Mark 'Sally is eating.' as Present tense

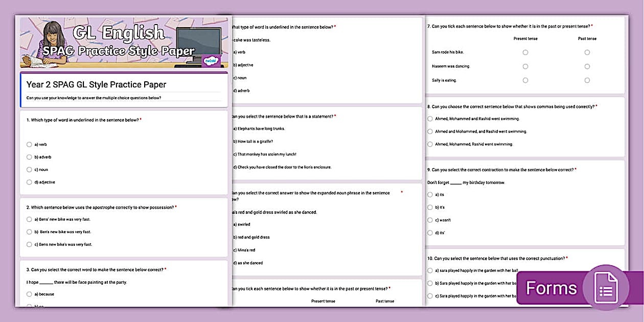tap(525, 80)
